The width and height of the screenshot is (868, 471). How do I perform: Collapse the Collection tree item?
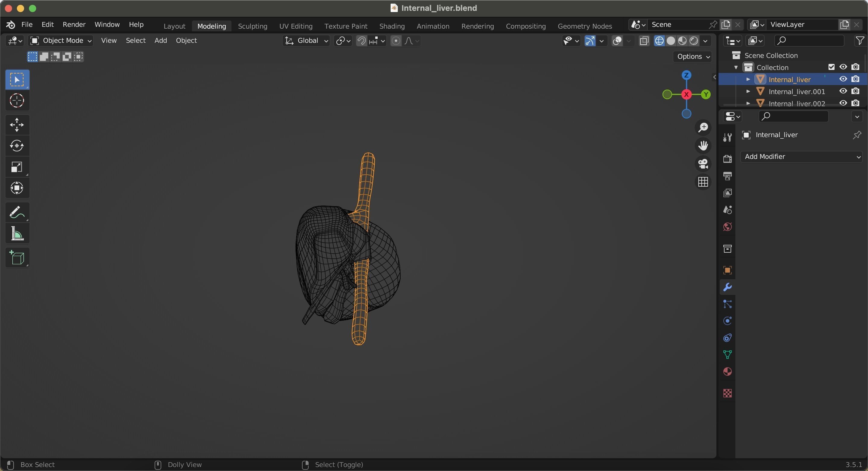736,68
